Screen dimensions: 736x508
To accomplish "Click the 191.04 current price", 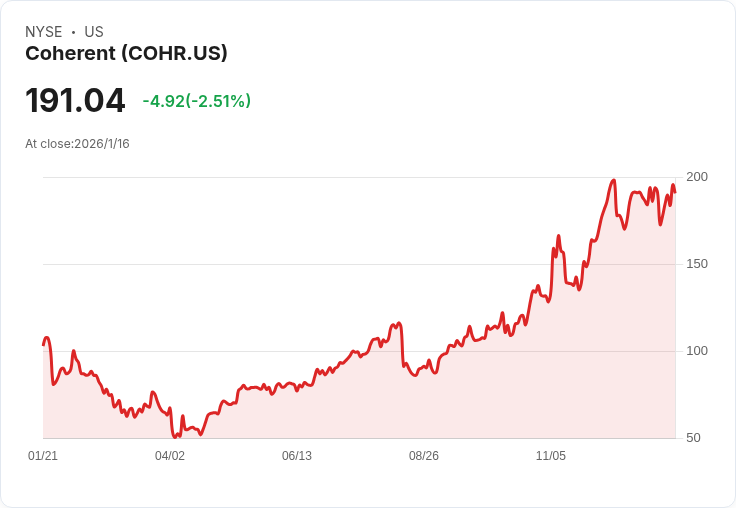I will (x=75, y=101).
